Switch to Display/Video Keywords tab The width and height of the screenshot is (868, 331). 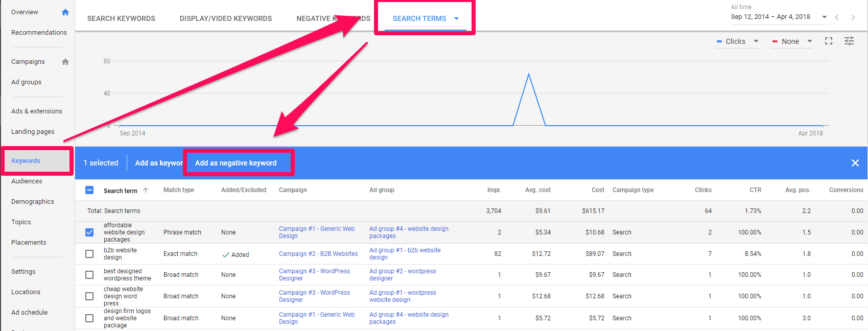pyautogui.click(x=225, y=18)
